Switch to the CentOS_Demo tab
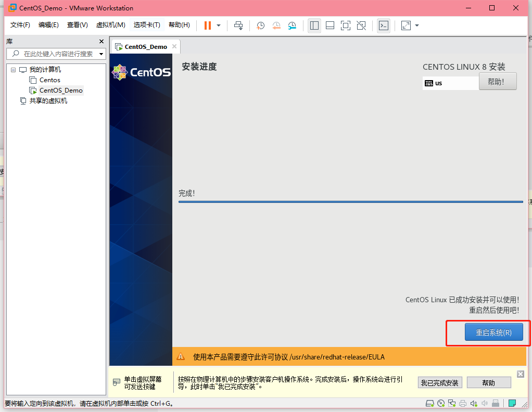This screenshot has width=532, height=412. coord(146,47)
